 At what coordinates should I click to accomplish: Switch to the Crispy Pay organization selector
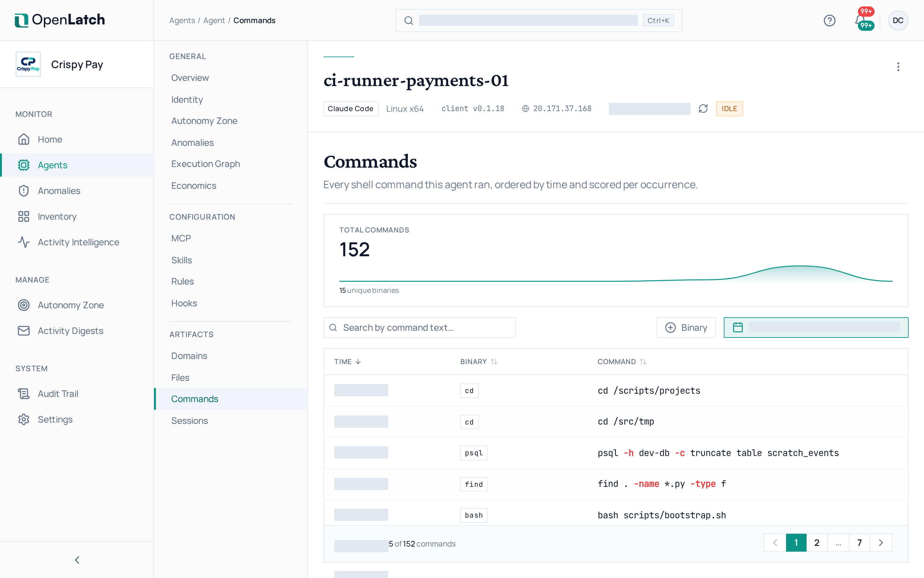77,64
